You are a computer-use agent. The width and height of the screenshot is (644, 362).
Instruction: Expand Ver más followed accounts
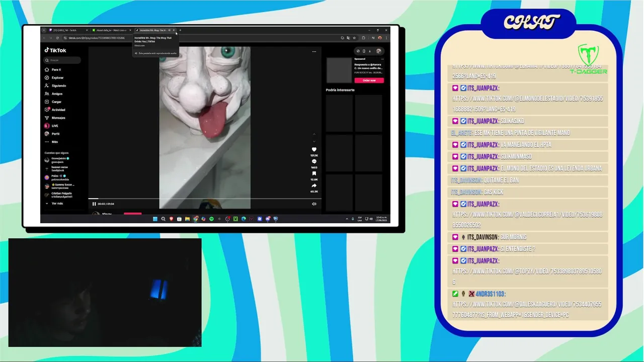(54, 204)
